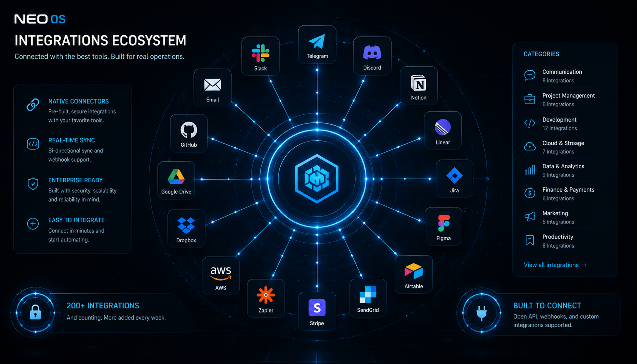Image resolution: width=637 pixels, height=364 pixels.
Task: Click the Easy to Integrate heading
Action: tap(76, 220)
